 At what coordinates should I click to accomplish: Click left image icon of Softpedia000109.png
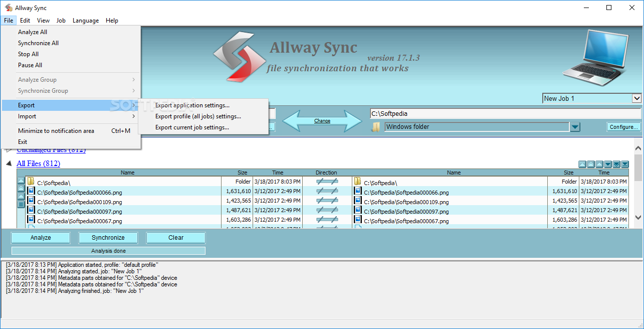(31, 200)
